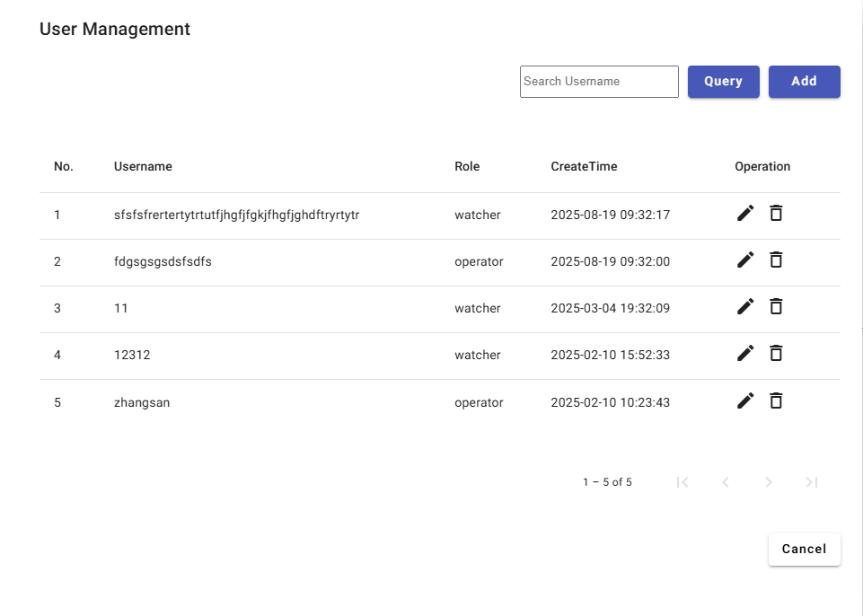
Task: Delete the user zhangsan
Action: pos(776,400)
